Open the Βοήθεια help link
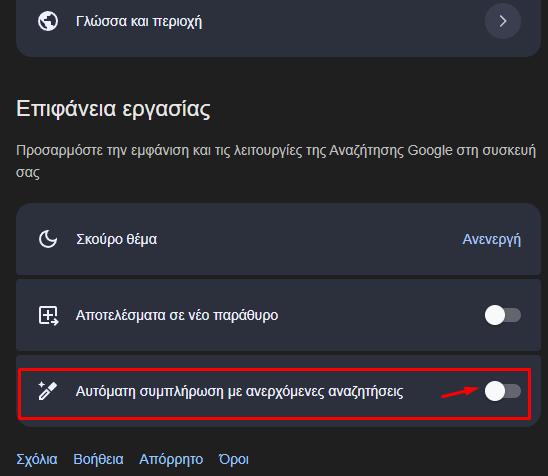The image size is (548, 476). tap(98, 459)
